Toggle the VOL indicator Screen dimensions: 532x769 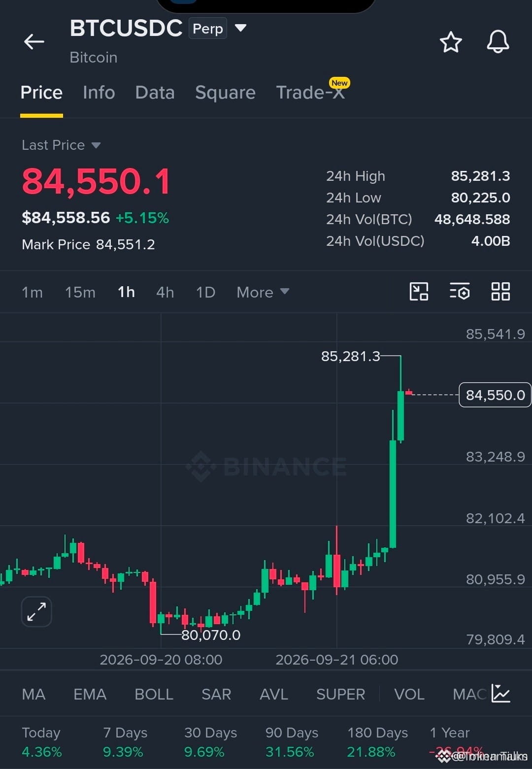(409, 694)
